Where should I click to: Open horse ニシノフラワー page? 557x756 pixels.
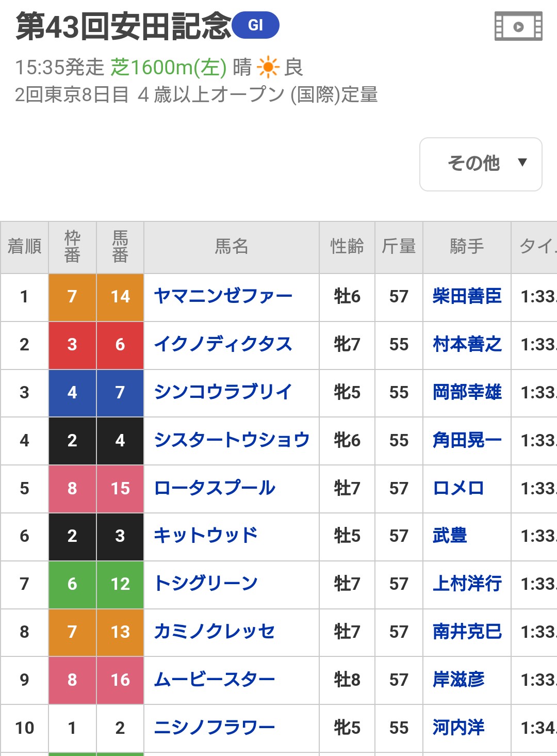tap(215, 728)
